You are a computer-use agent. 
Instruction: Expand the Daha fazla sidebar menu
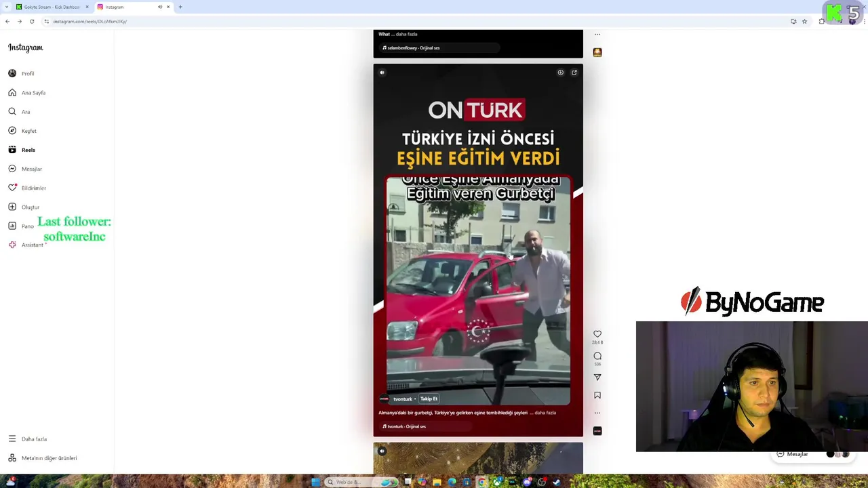[28, 439]
